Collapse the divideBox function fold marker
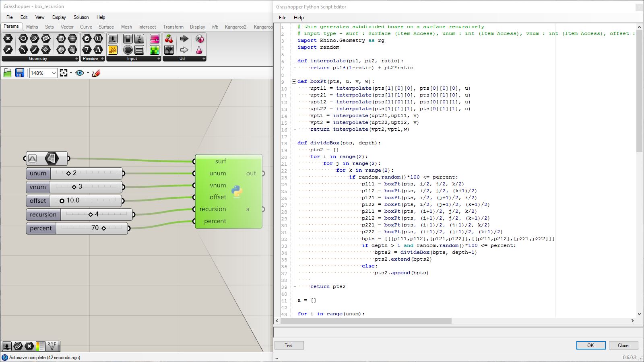 [x=294, y=143]
